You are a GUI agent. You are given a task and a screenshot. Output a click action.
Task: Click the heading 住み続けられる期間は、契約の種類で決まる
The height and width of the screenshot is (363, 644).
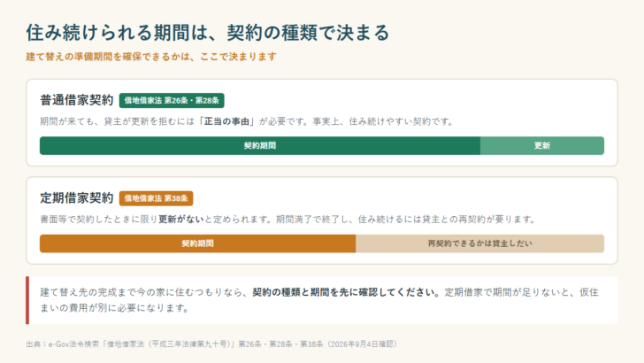(207, 33)
